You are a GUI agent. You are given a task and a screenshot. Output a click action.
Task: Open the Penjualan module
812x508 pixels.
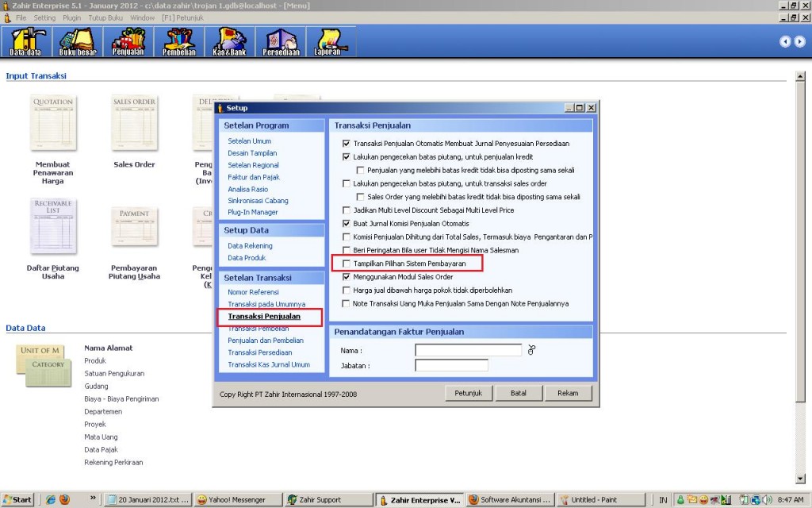(128, 41)
